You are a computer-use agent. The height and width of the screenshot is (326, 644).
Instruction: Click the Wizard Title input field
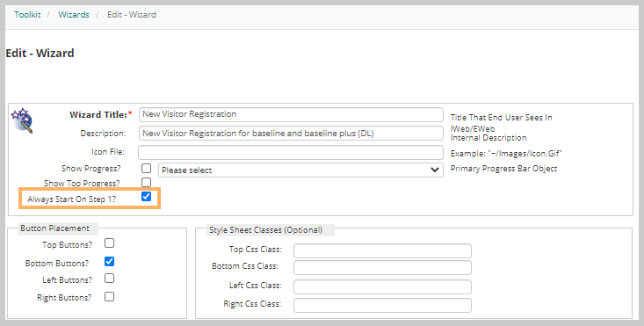(291, 114)
